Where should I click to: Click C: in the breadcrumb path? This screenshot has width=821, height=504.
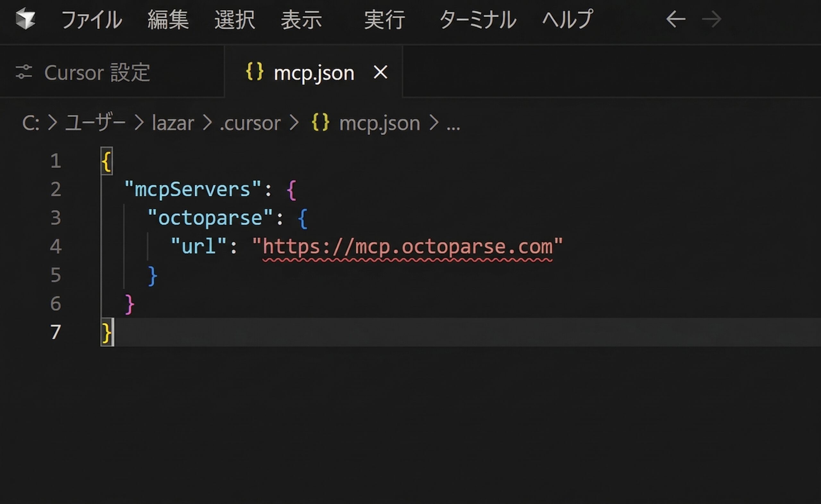click(x=31, y=123)
